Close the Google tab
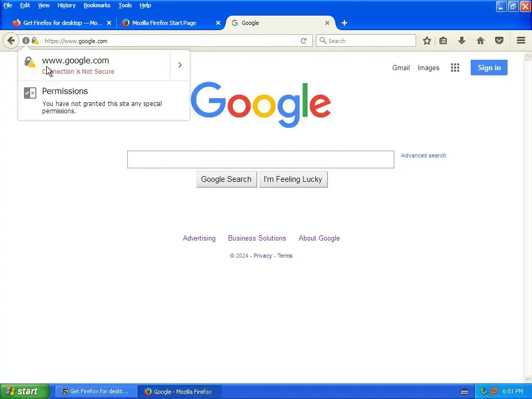The width and height of the screenshot is (532, 399). pos(327,23)
